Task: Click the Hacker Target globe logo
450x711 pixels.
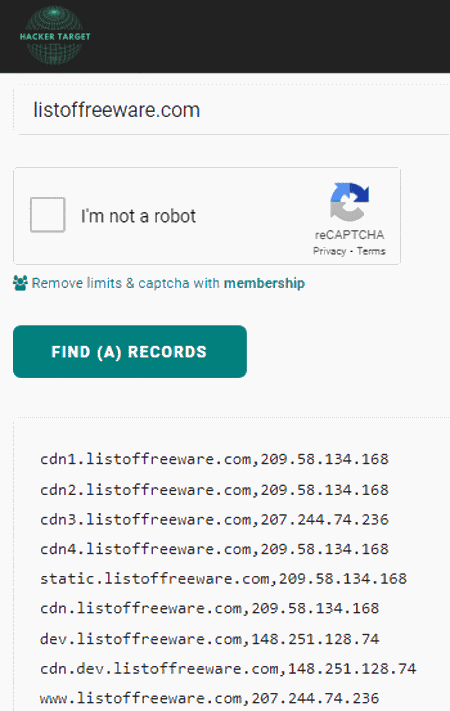Action: [x=55, y=35]
